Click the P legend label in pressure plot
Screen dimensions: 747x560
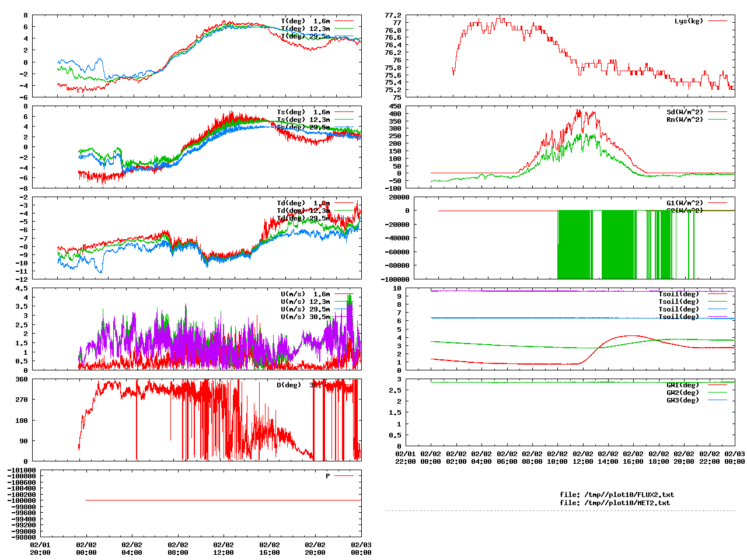click(x=328, y=476)
